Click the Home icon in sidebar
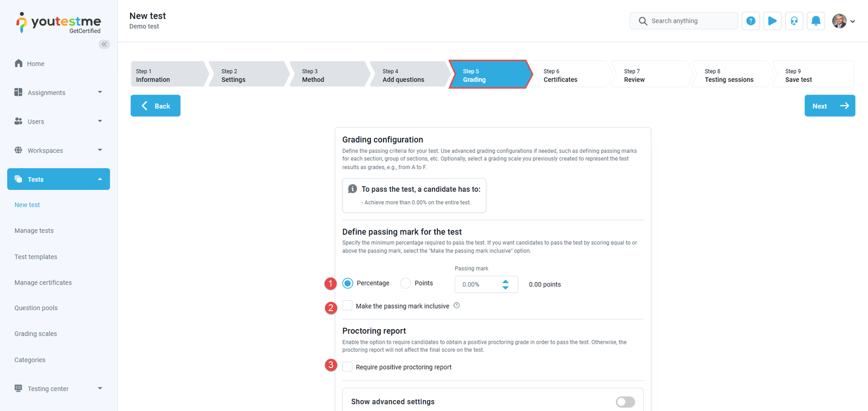 point(18,63)
